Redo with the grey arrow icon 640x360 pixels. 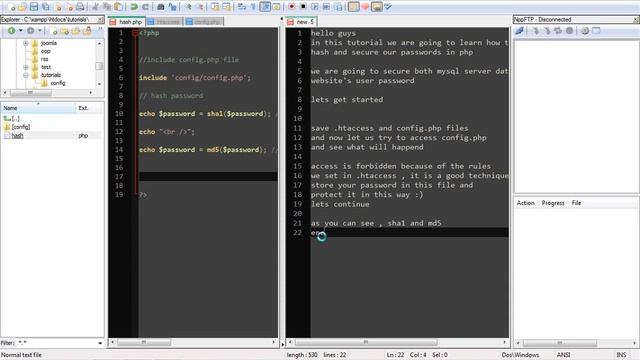pyautogui.click(x=145, y=7)
